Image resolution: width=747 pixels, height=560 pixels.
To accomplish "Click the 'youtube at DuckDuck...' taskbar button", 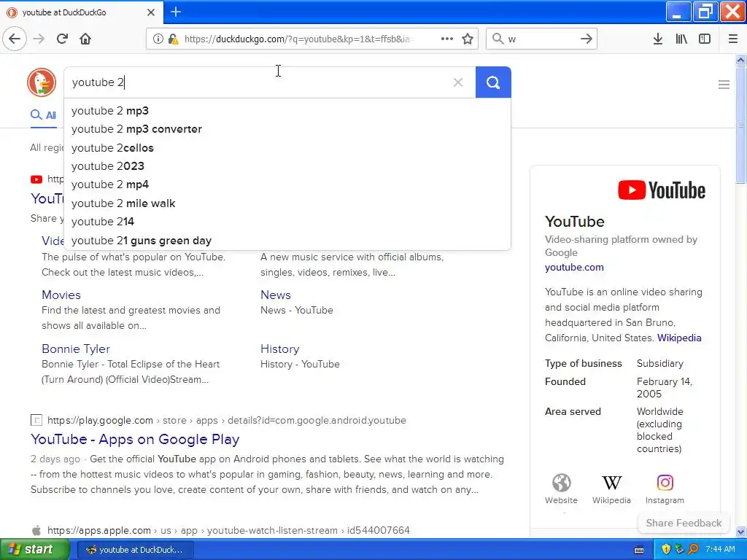I will [x=135, y=550].
